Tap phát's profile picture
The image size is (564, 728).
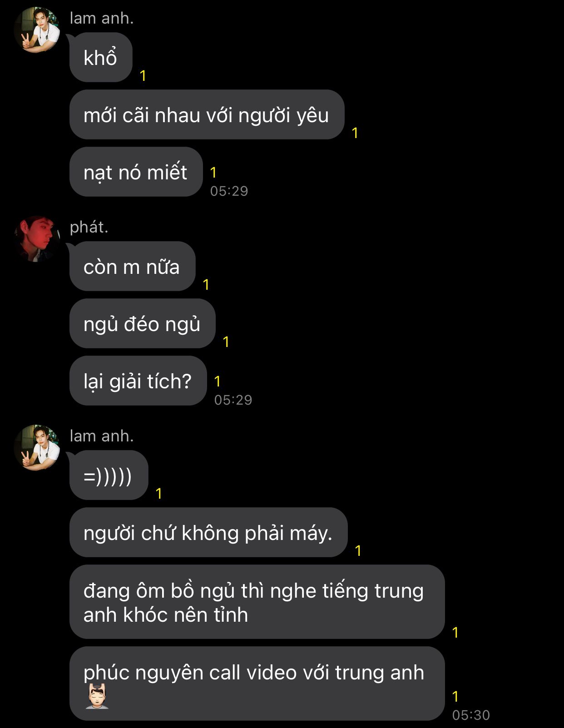point(37,239)
